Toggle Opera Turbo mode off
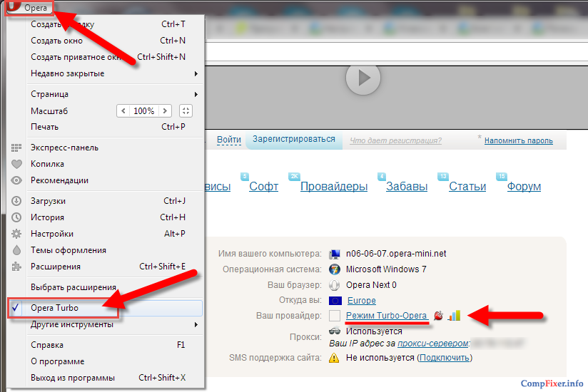 [x=54, y=308]
